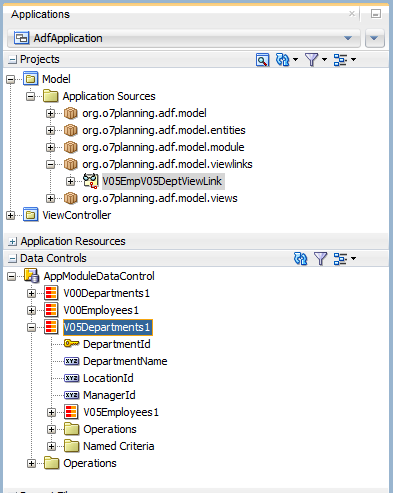Select the Application Sources folder icon
The image size is (393, 493).
pos(51,96)
